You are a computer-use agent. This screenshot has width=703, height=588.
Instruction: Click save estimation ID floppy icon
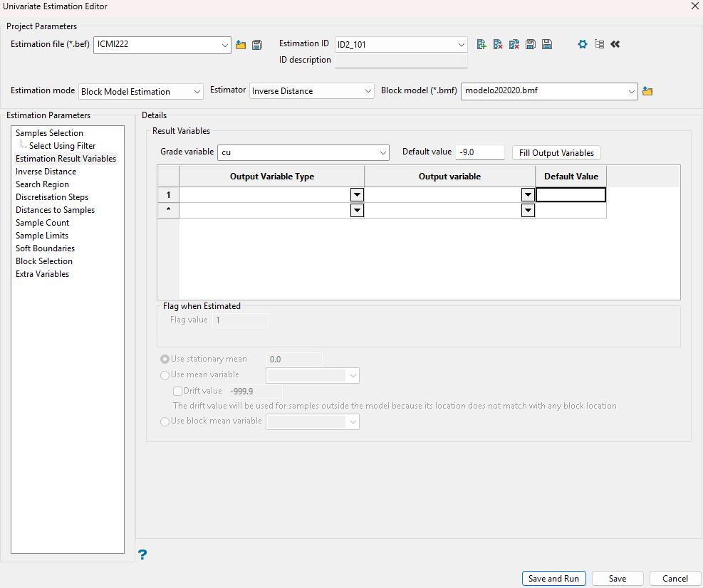pyautogui.click(x=547, y=44)
